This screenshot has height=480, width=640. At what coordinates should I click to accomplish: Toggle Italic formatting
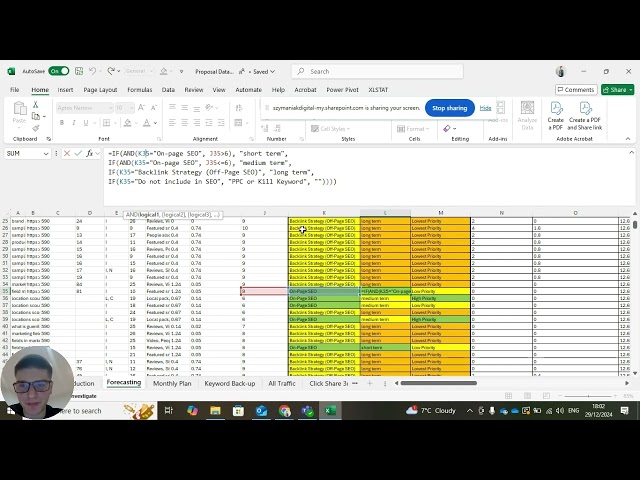click(x=73, y=123)
